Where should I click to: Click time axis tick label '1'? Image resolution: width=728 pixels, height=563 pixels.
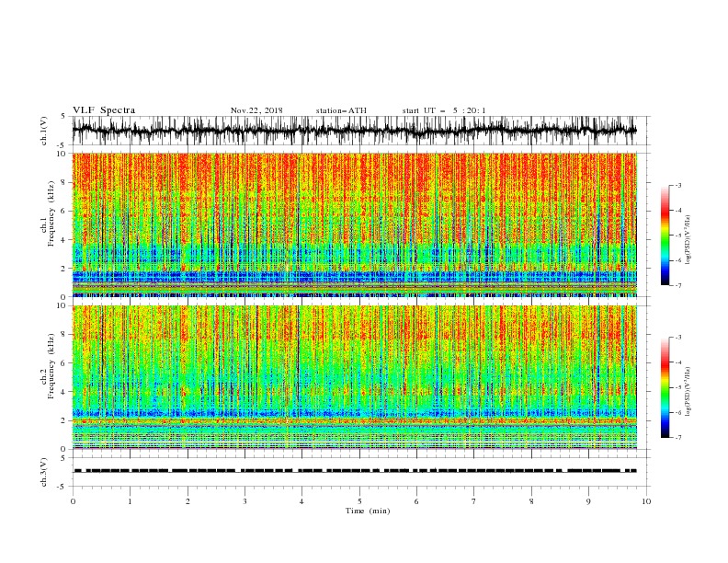(x=130, y=501)
